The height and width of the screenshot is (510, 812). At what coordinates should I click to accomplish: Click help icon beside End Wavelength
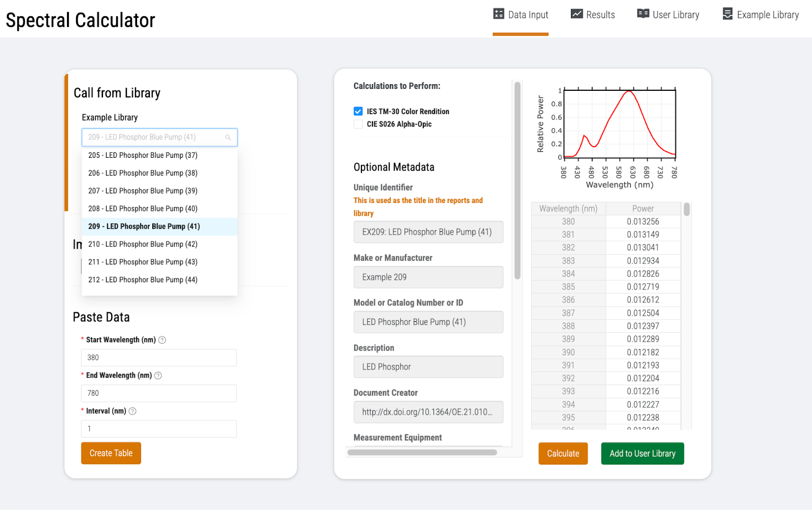click(158, 376)
